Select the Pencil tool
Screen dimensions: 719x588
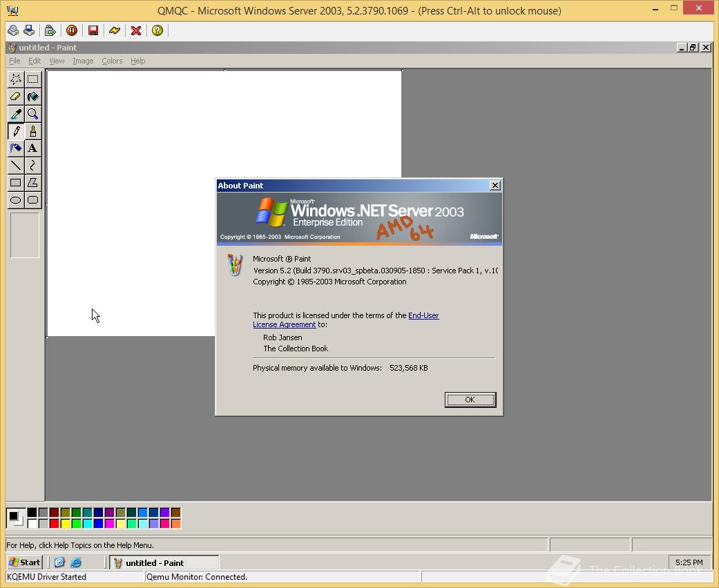(16, 131)
